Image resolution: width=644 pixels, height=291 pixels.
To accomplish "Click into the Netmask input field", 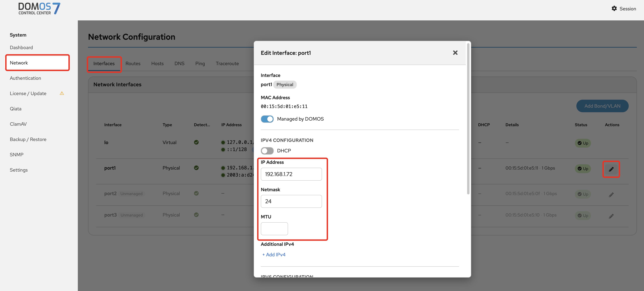I will tap(291, 201).
